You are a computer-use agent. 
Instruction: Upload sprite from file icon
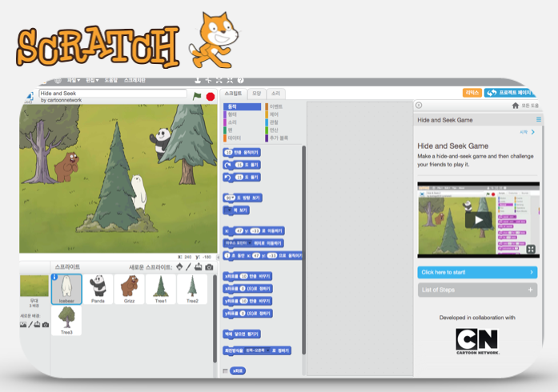point(199,266)
